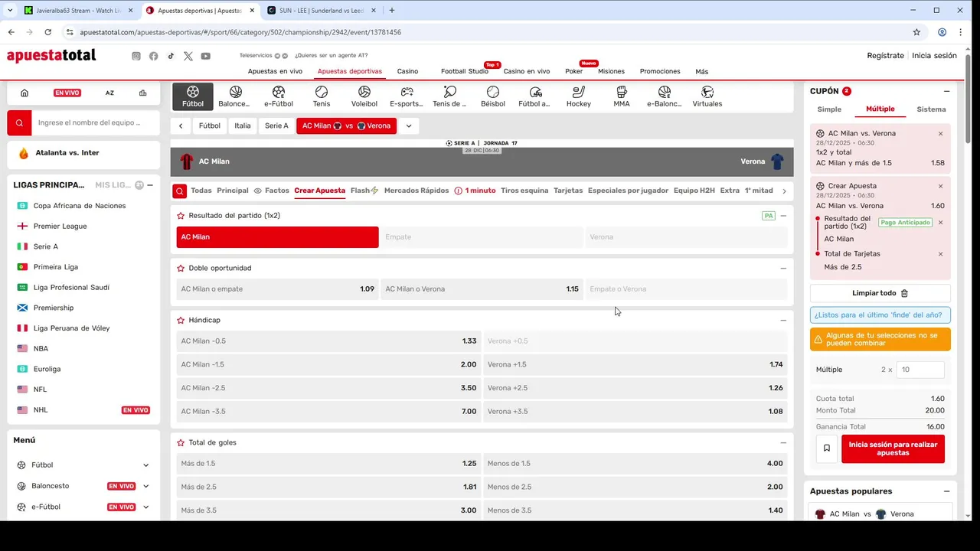This screenshot has width=980, height=551.
Task: Collapse the Ligas Principales section
Action: point(150,185)
